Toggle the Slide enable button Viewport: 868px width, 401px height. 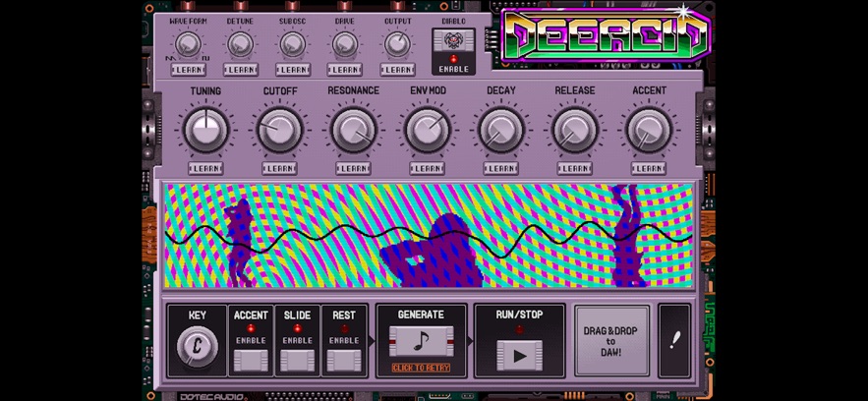click(x=297, y=360)
